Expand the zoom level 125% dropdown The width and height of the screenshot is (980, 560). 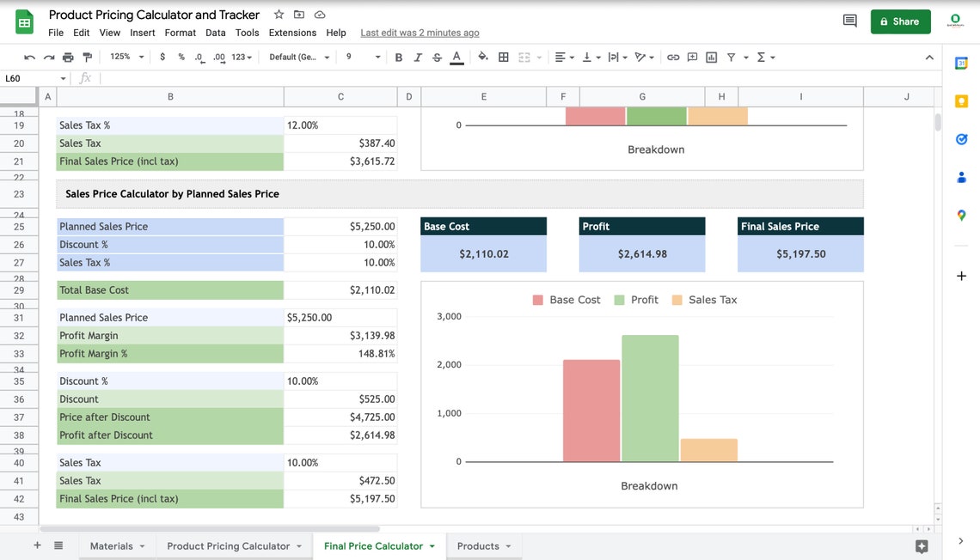pyautogui.click(x=128, y=57)
